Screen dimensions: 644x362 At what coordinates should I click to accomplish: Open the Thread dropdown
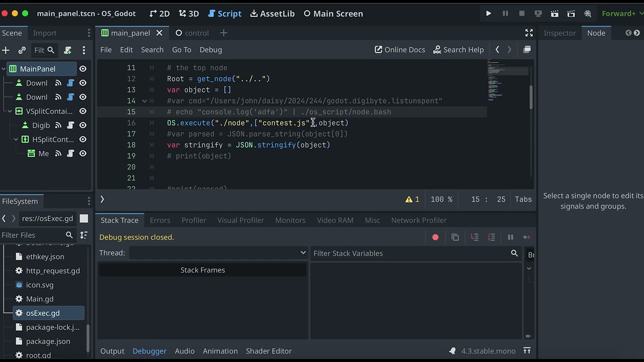[218, 253]
